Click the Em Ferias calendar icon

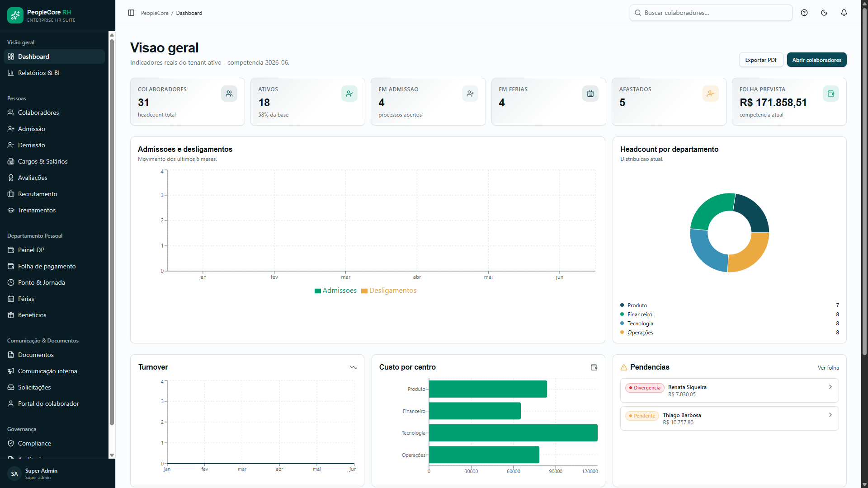tap(590, 94)
